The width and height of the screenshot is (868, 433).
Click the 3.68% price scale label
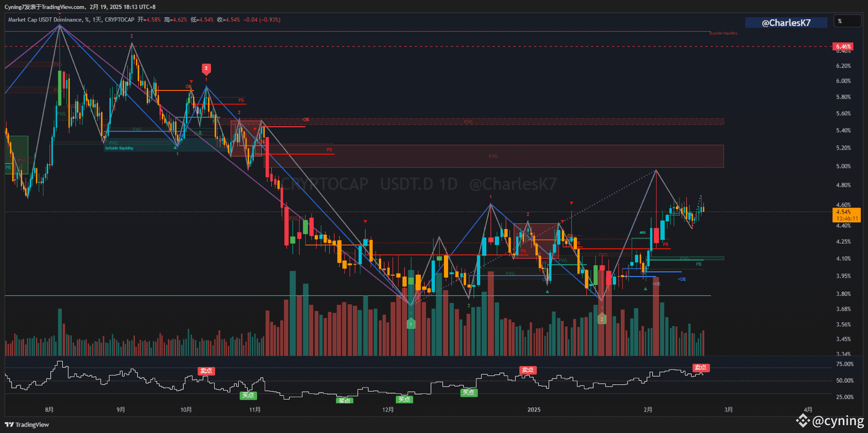(x=843, y=309)
